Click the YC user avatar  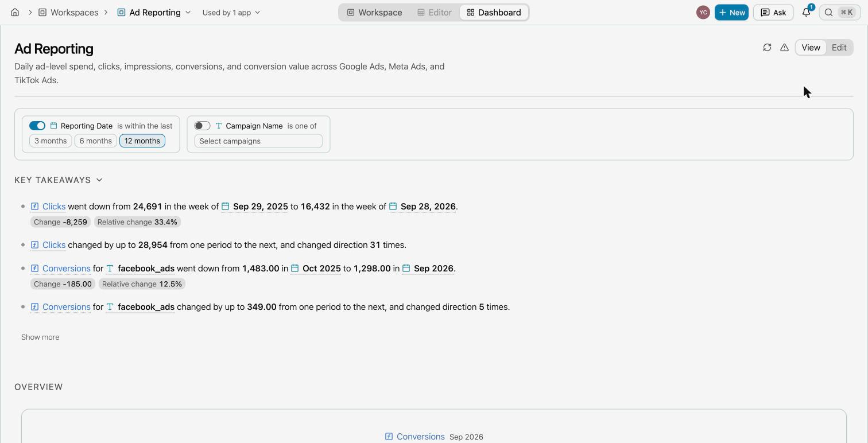(x=703, y=12)
